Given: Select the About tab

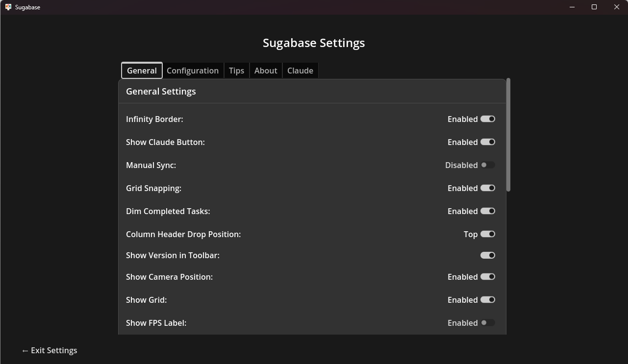Looking at the screenshot, I should coord(266,71).
